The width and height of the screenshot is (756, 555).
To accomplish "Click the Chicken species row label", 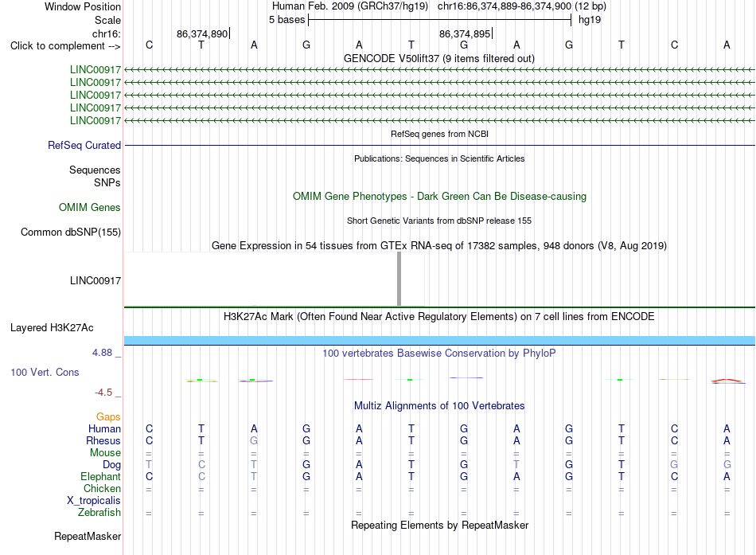I will click(x=102, y=488).
